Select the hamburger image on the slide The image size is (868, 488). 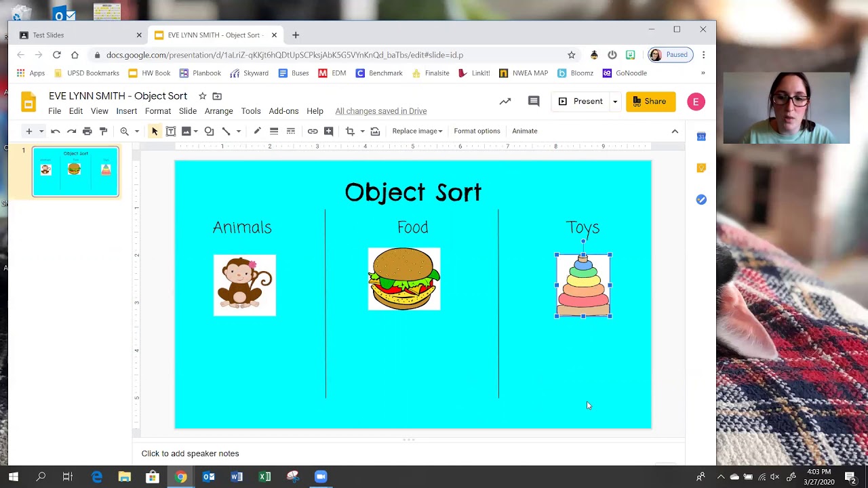point(404,279)
